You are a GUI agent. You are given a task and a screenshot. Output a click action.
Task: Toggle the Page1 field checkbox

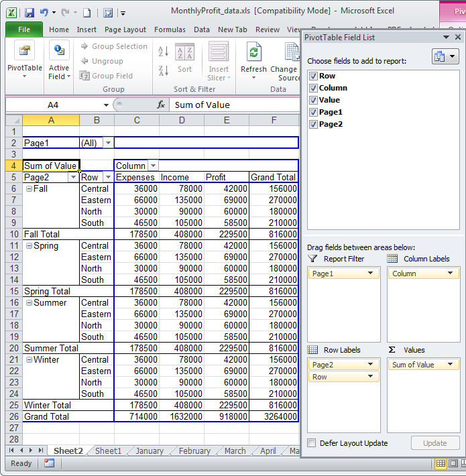click(313, 112)
